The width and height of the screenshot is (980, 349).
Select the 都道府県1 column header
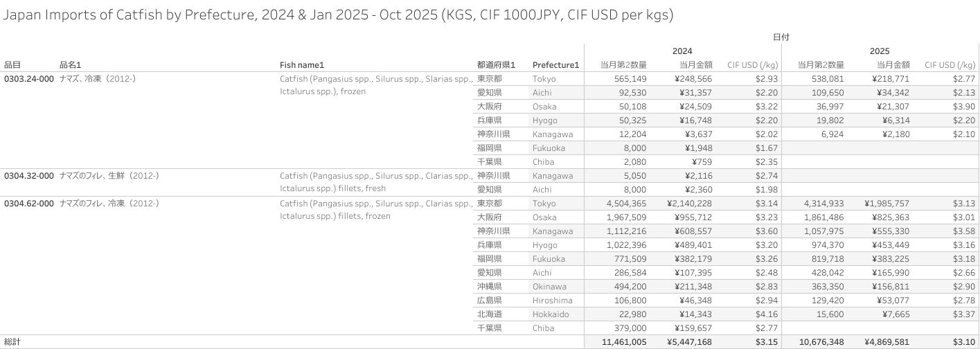496,65
